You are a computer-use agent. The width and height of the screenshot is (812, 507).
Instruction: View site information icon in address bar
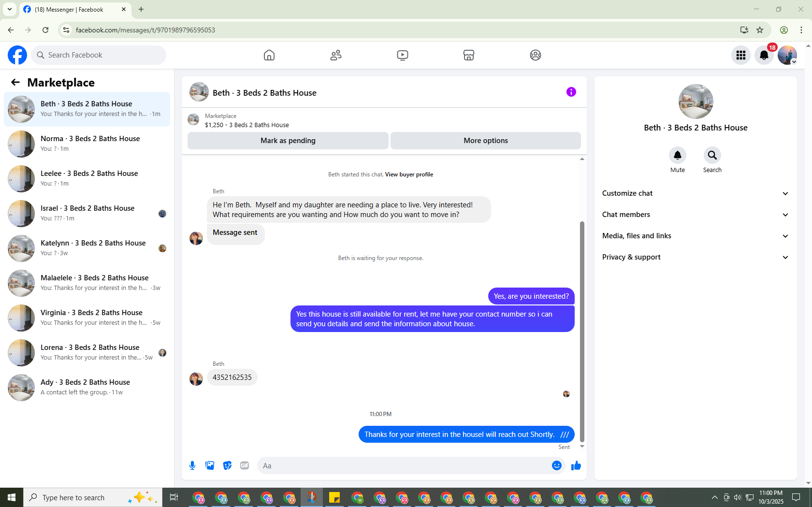[x=66, y=30]
